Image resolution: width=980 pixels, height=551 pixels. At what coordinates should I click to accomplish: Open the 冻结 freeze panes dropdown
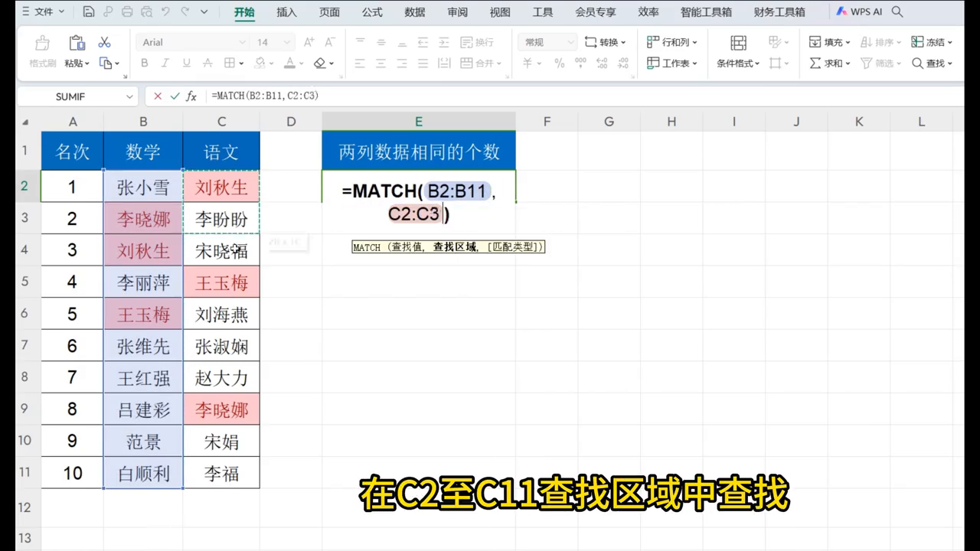(x=932, y=42)
